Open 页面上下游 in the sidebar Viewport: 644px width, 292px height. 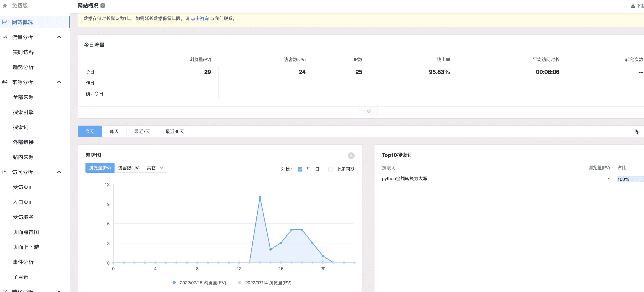pyautogui.click(x=26, y=247)
